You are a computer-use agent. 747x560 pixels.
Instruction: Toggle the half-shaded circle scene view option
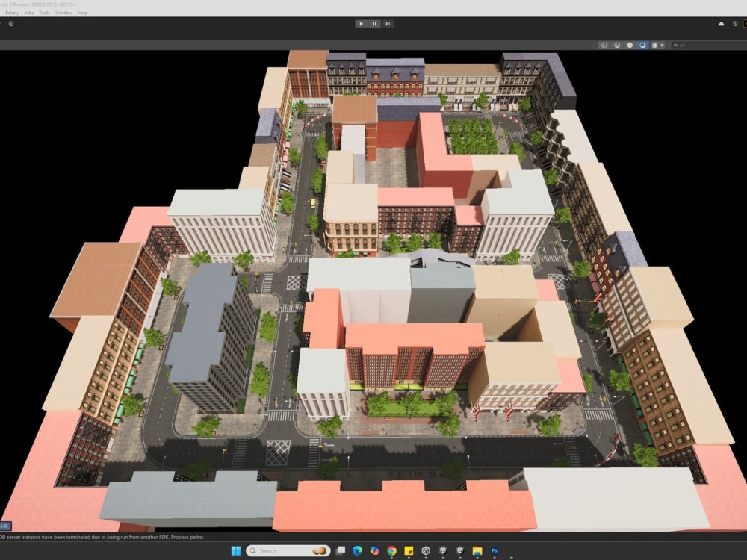617,45
